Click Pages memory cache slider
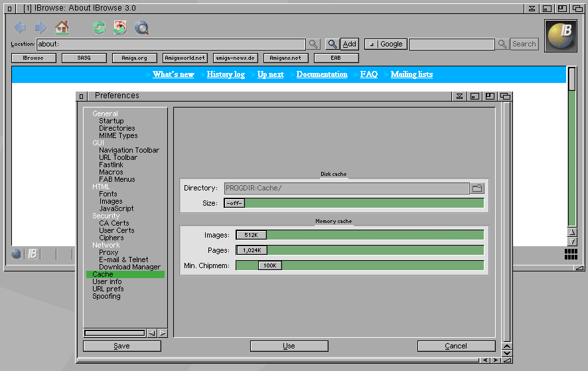 pos(360,250)
